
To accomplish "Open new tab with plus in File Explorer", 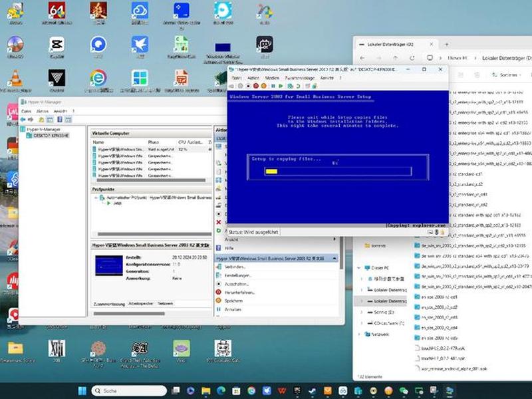I will point(446,45).
